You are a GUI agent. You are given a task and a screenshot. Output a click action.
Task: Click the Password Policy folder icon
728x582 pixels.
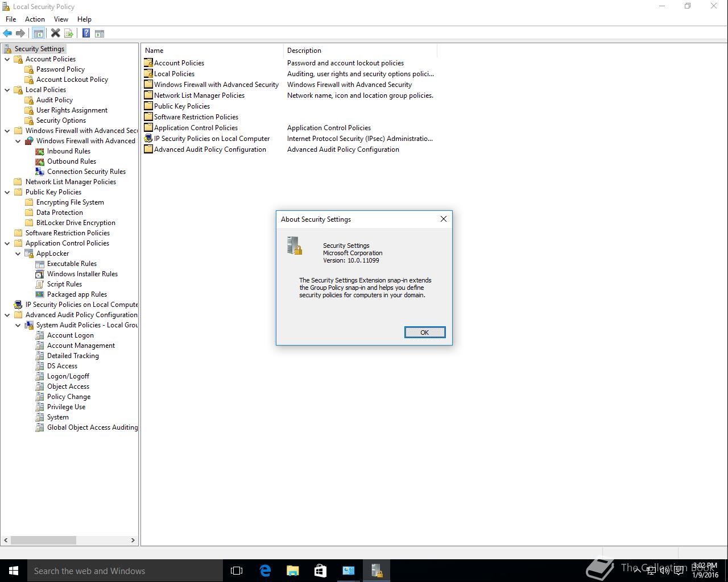(x=29, y=69)
